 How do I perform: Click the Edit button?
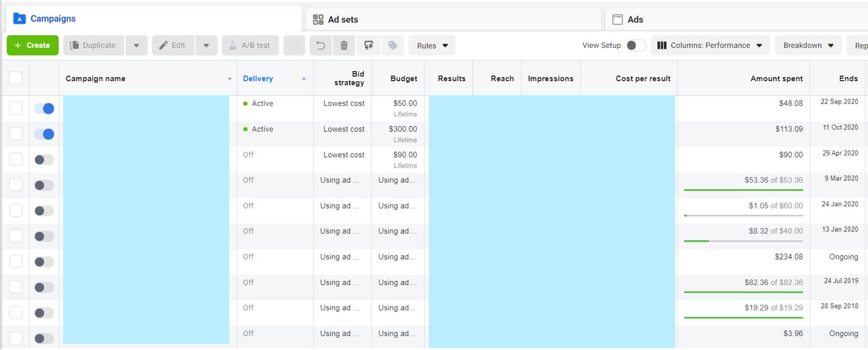pos(173,45)
